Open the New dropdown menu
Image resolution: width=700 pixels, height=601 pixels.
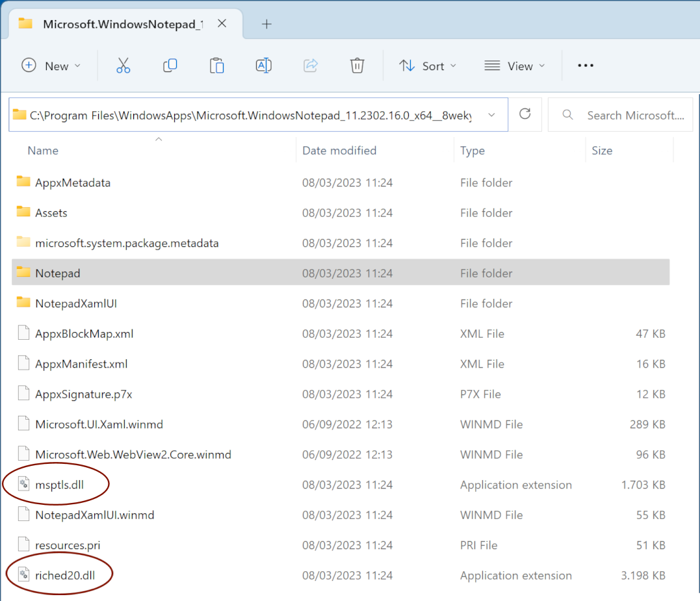point(51,66)
